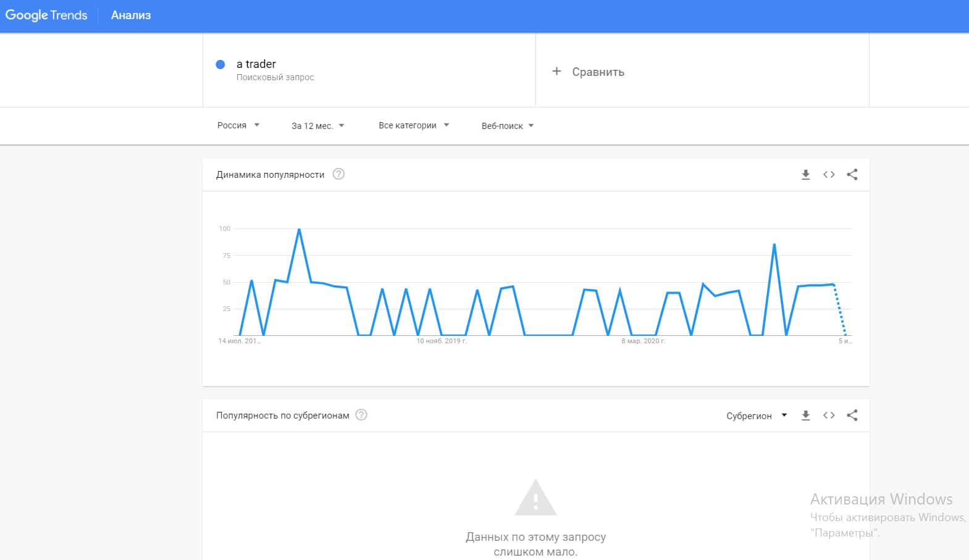Image resolution: width=969 pixels, height=560 pixels.
Task: Open the Россия region dropdown
Action: (238, 125)
